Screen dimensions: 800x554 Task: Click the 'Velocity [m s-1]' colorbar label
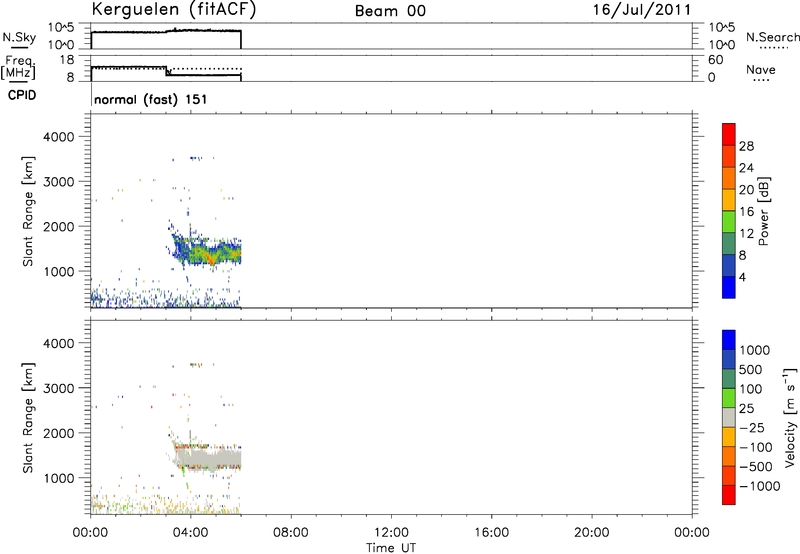pos(790,417)
